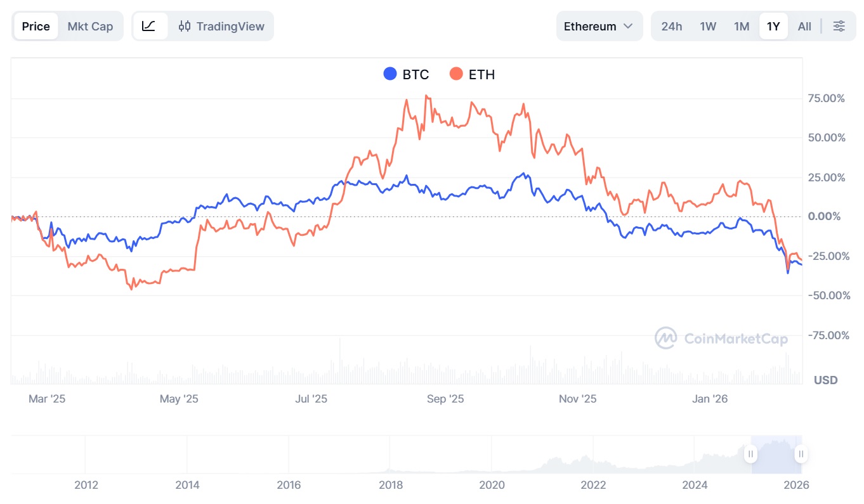Select the 24h time range
The height and width of the screenshot is (504, 864).
(x=672, y=26)
